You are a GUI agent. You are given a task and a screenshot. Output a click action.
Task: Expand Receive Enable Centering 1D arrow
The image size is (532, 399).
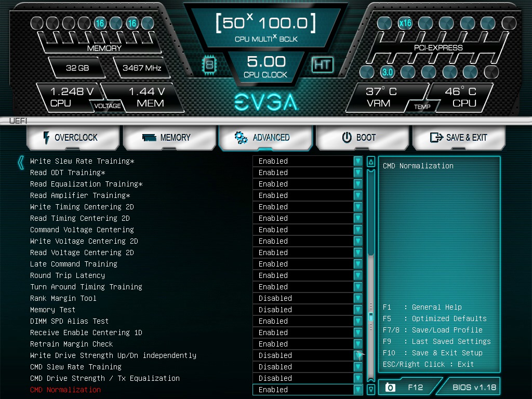pos(357,332)
